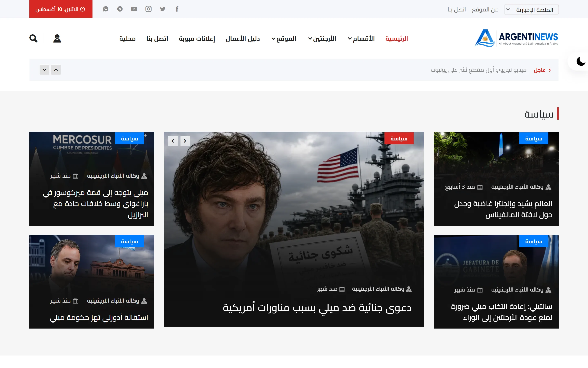
Task: Open the YouTube channel icon
Action: 134,9
